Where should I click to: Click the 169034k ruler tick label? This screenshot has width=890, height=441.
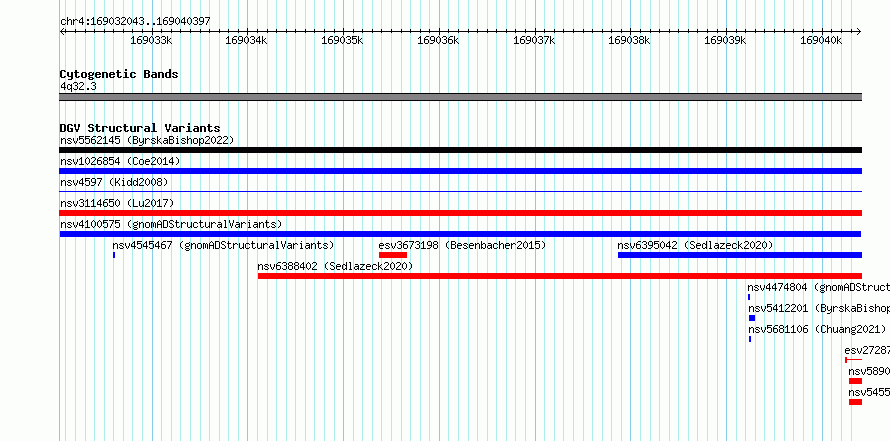coord(246,40)
